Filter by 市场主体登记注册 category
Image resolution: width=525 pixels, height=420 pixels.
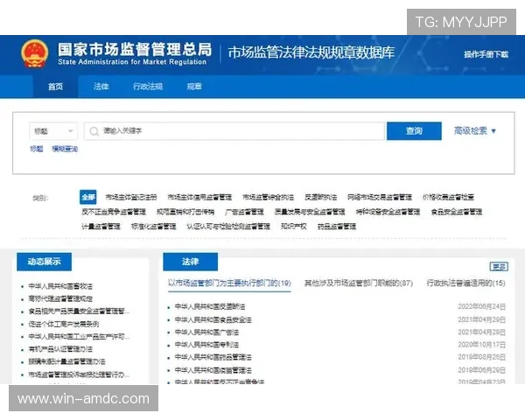[131, 197]
